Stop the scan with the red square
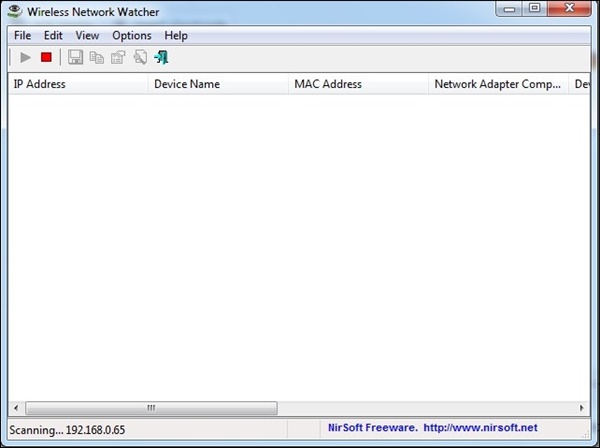The image size is (600, 448). (x=46, y=58)
